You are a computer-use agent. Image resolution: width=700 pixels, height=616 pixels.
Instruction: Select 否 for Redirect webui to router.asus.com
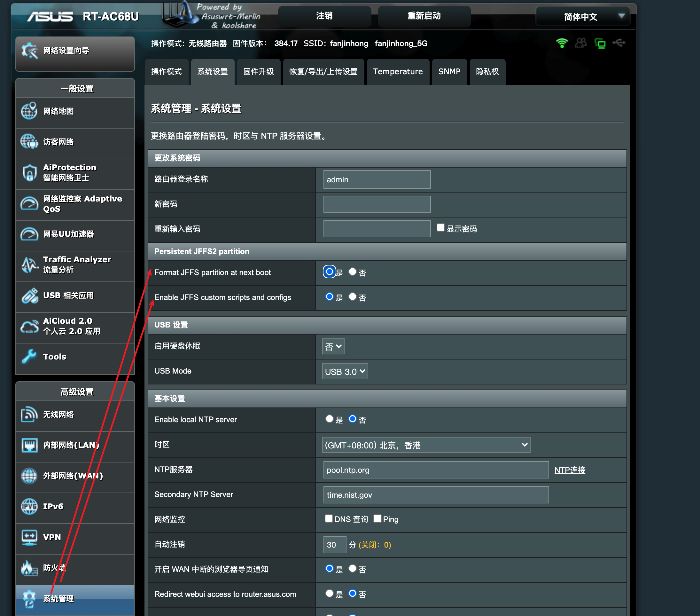tap(352, 593)
